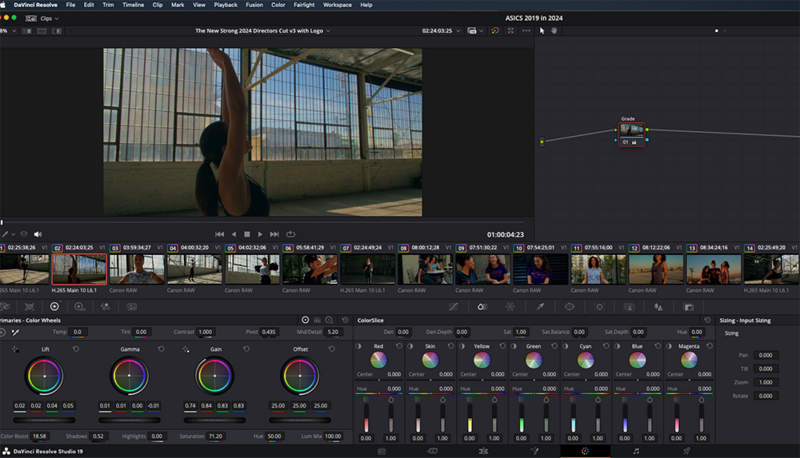Open the HDR wheels palette icon
This screenshot has width=800, height=458.
(x=80, y=307)
